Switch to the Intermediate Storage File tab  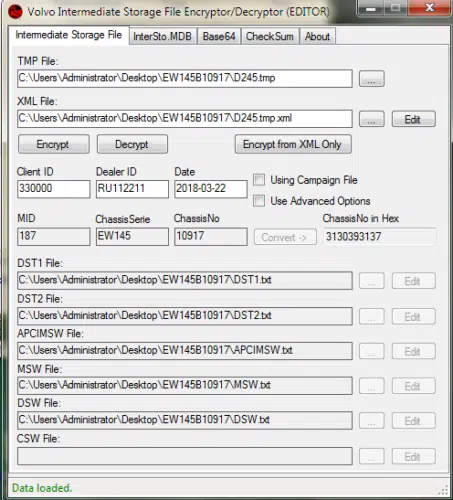[x=69, y=35]
